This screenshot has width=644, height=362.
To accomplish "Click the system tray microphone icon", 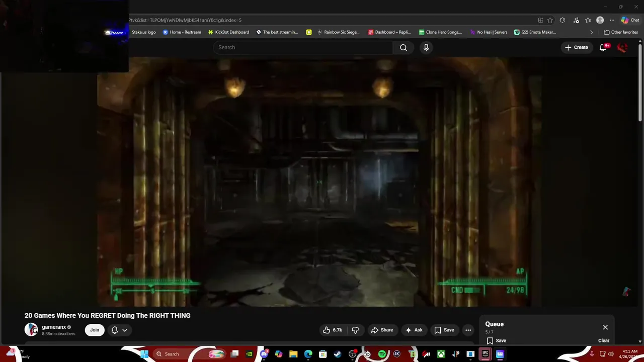I will tap(592, 354).
